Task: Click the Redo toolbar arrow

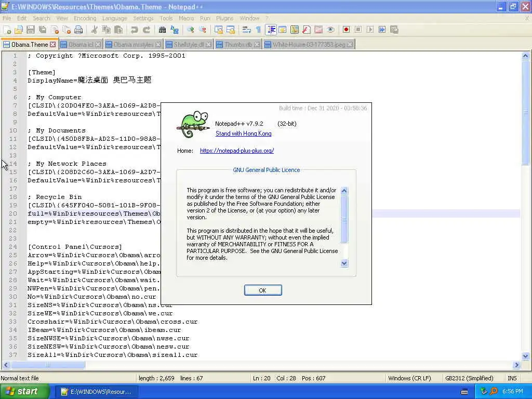Action: point(146,30)
